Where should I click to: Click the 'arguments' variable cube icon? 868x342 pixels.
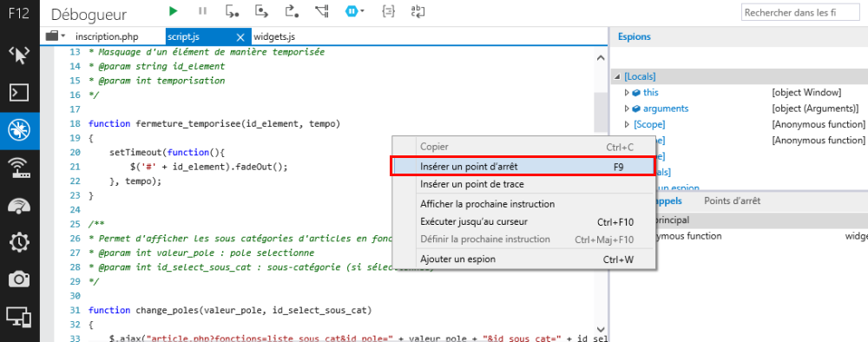(x=636, y=109)
